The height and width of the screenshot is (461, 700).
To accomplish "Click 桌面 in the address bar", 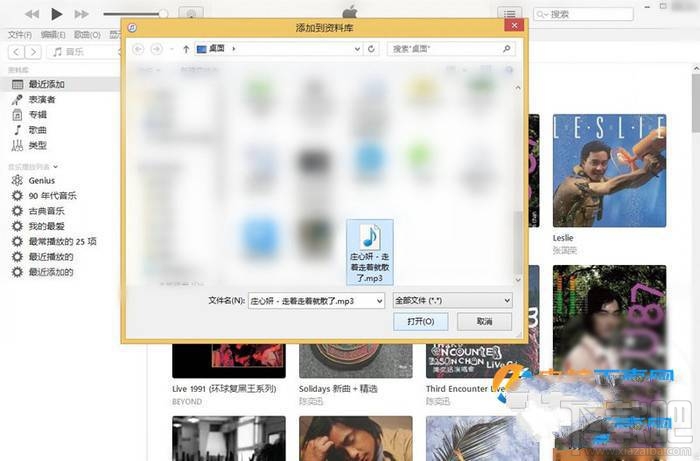I will (217, 48).
